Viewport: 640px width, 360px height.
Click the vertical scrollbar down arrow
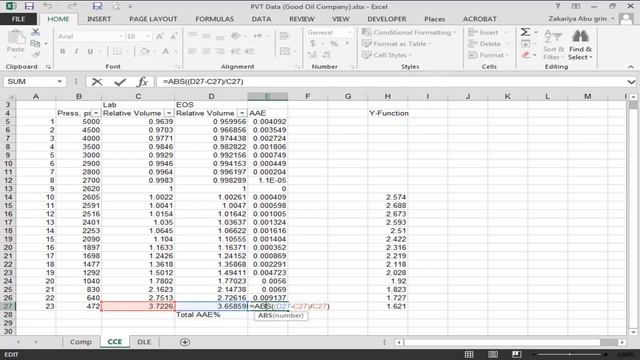(x=633, y=331)
